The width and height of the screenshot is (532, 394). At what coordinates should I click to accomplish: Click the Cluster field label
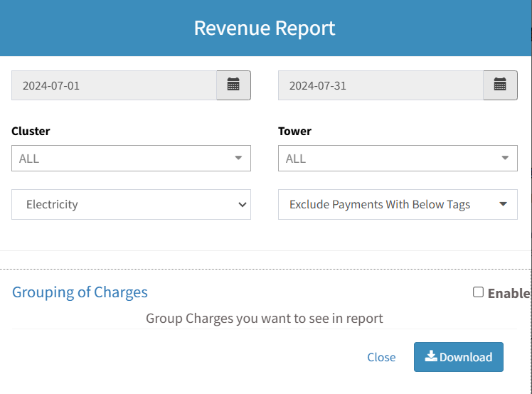pyautogui.click(x=31, y=131)
